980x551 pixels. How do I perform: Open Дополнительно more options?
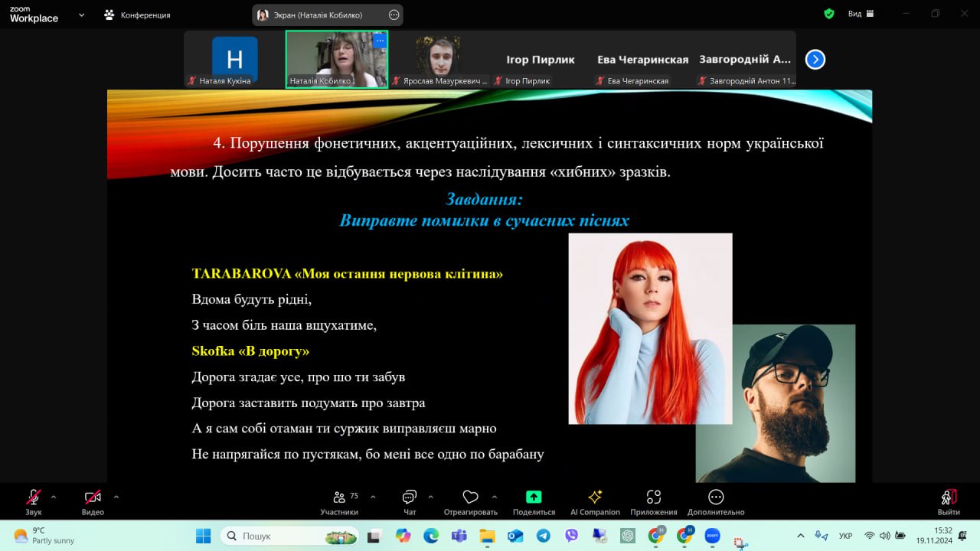(x=716, y=501)
